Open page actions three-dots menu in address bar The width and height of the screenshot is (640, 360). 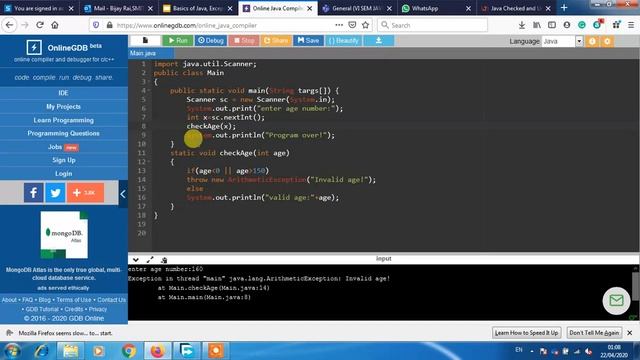pos(339,25)
